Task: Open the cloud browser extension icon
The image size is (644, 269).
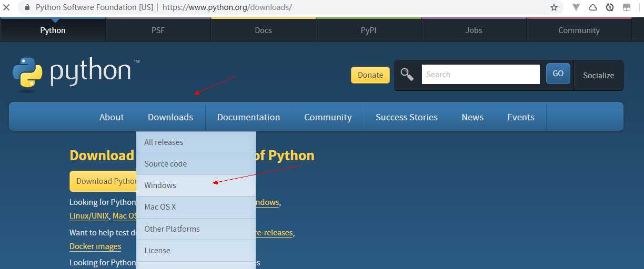Action: [x=593, y=7]
